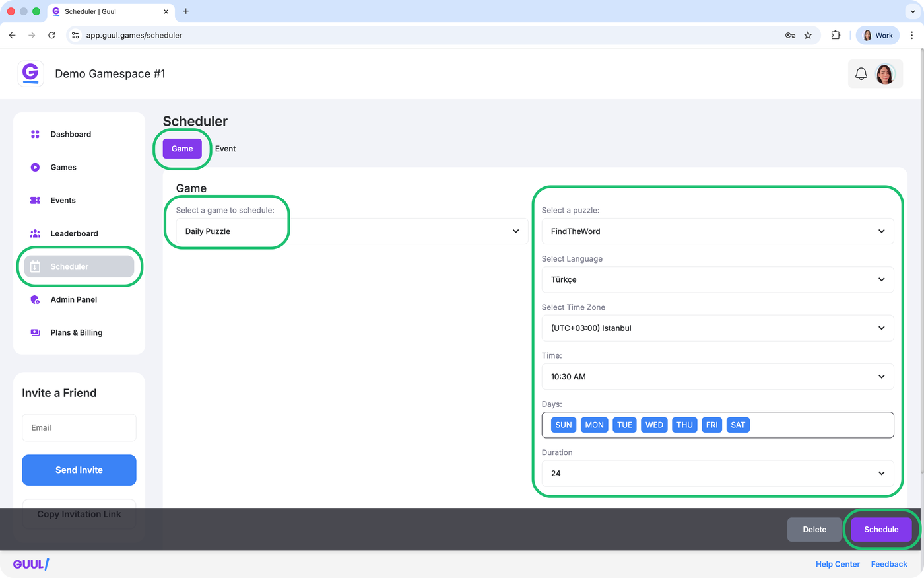Switch to the Game tab

(x=182, y=149)
